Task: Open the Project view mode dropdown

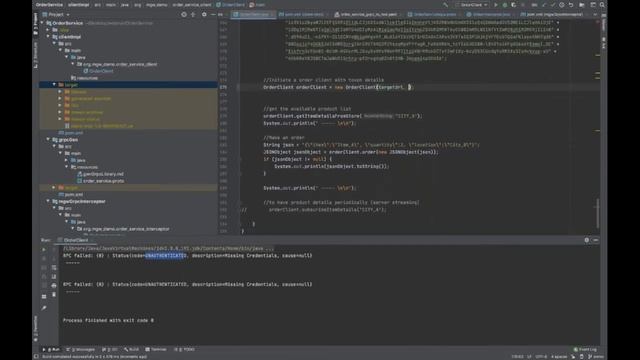Action: coord(56,14)
